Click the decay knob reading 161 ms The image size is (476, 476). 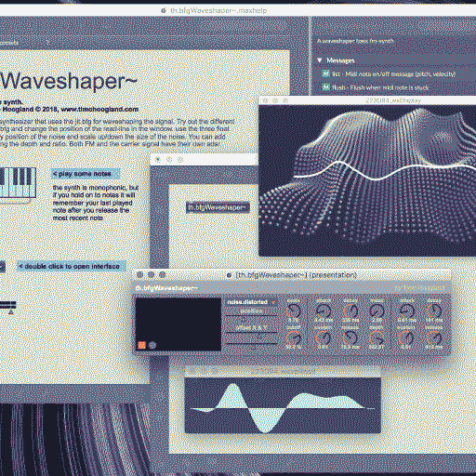(434, 311)
